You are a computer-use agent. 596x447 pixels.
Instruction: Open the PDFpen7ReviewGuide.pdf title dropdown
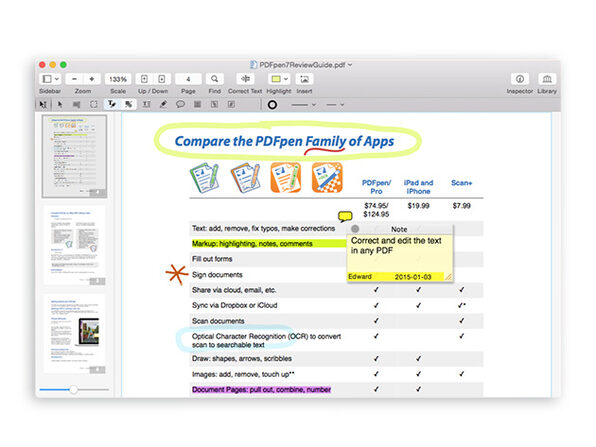click(350, 65)
